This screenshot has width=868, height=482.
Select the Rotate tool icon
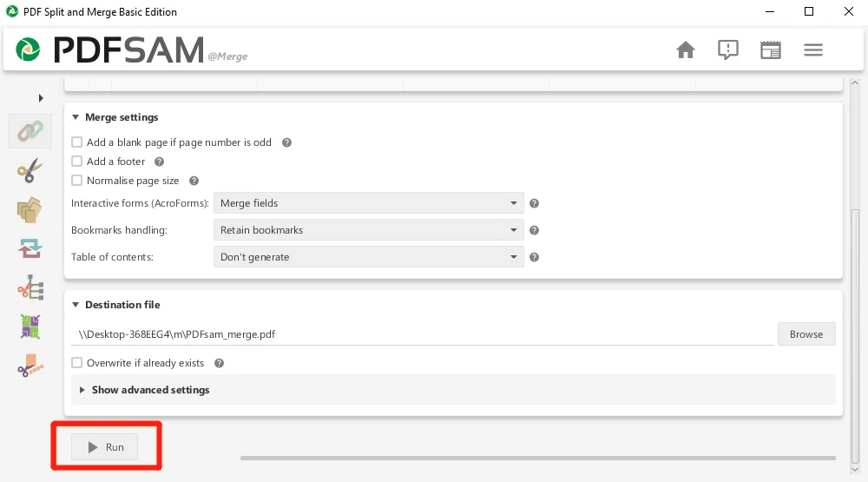(x=30, y=248)
